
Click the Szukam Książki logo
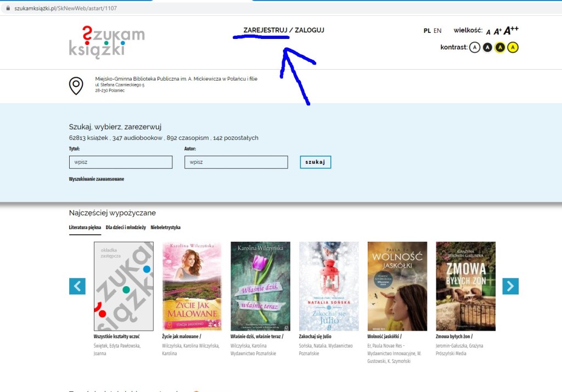point(106,42)
